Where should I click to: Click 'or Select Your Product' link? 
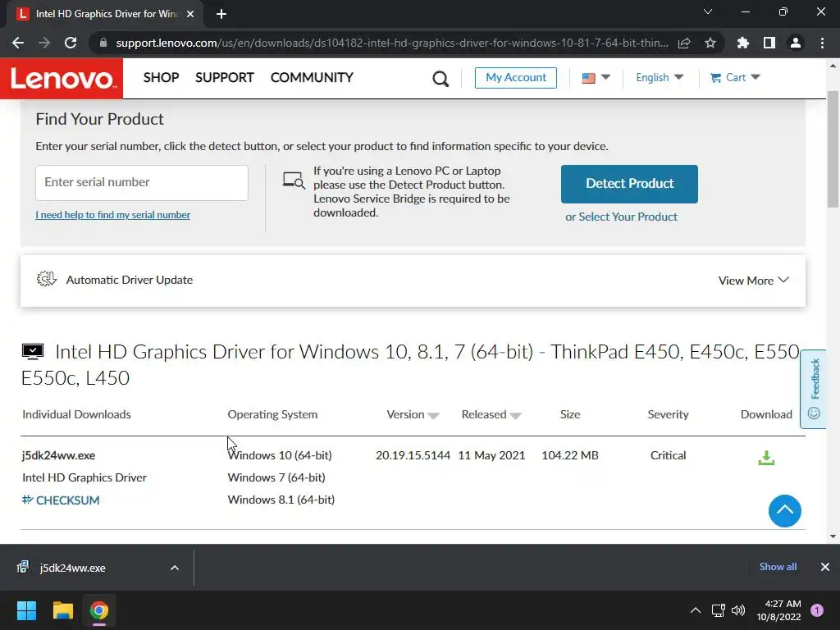[x=622, y=217]
